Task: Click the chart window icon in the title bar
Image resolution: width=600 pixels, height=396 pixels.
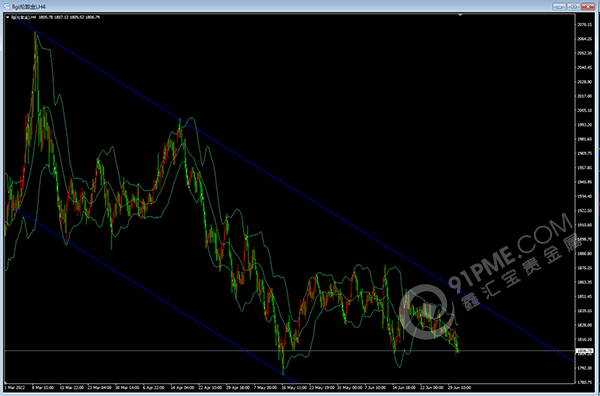Action: coord(8,6)
